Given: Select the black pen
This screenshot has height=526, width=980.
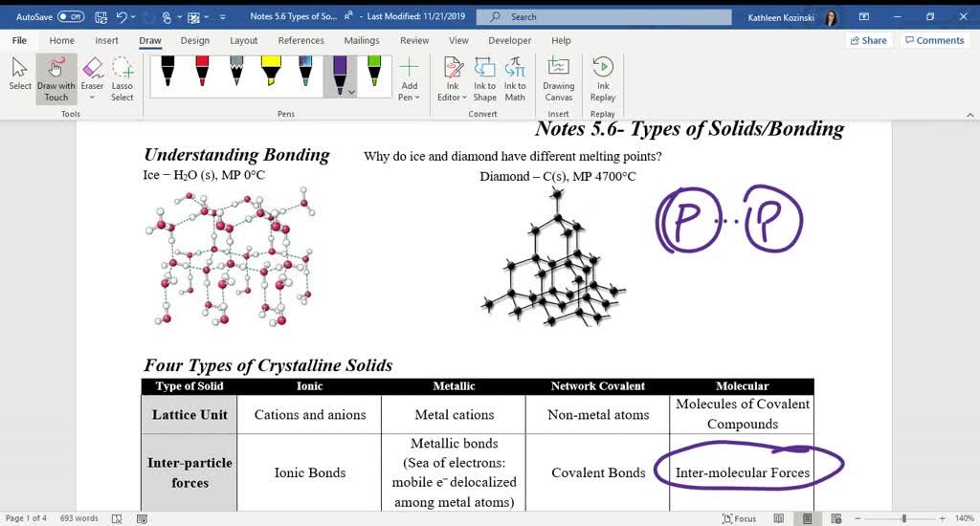Looking at the screenshot, I should (x=167, y=71).
